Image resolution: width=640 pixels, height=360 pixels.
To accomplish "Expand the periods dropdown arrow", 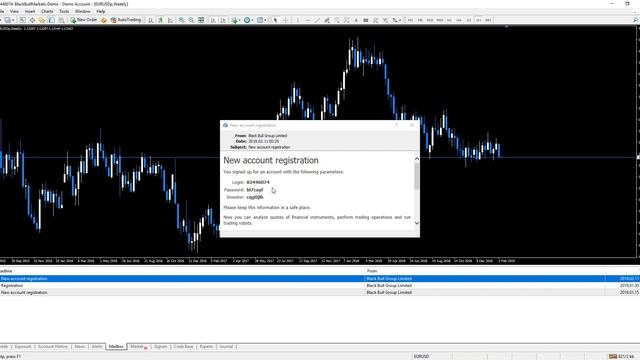I will tap(253, 20).
